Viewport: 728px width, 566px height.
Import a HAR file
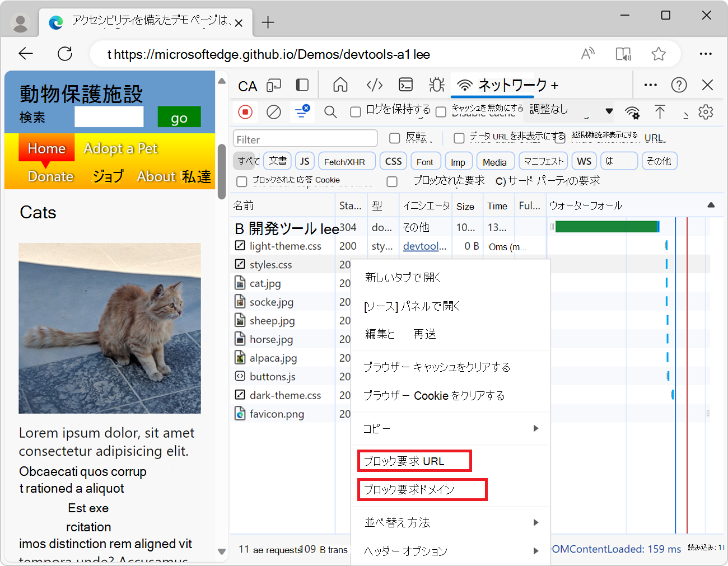coord(660,112)
